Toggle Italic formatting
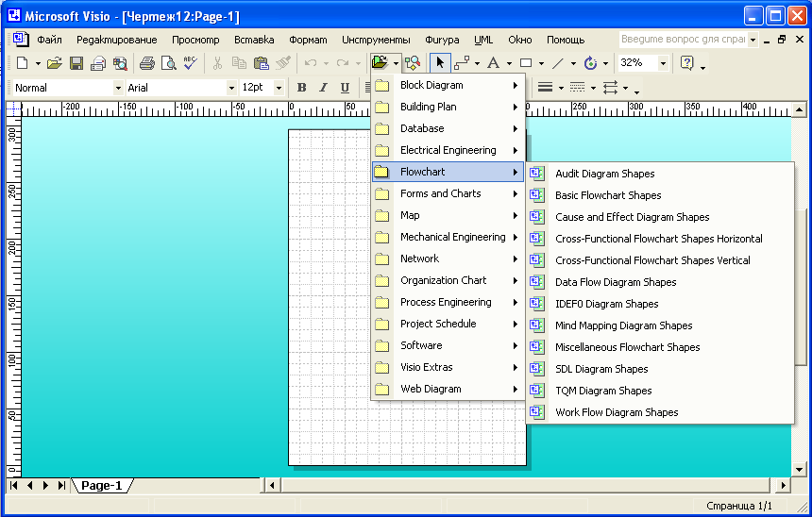The image size is (812, 517). (323, 88)
